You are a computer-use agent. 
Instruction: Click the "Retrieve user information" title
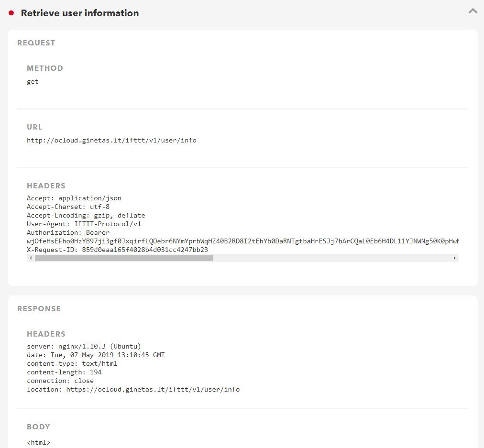[x=80, y=13]
